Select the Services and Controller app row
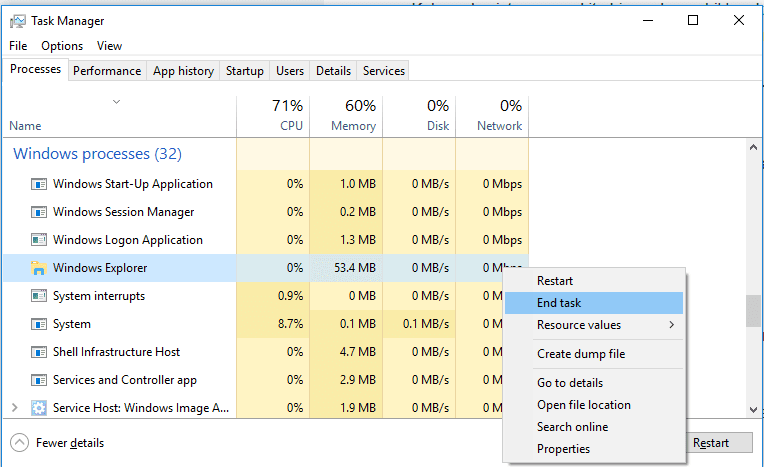 pos(124,380)
